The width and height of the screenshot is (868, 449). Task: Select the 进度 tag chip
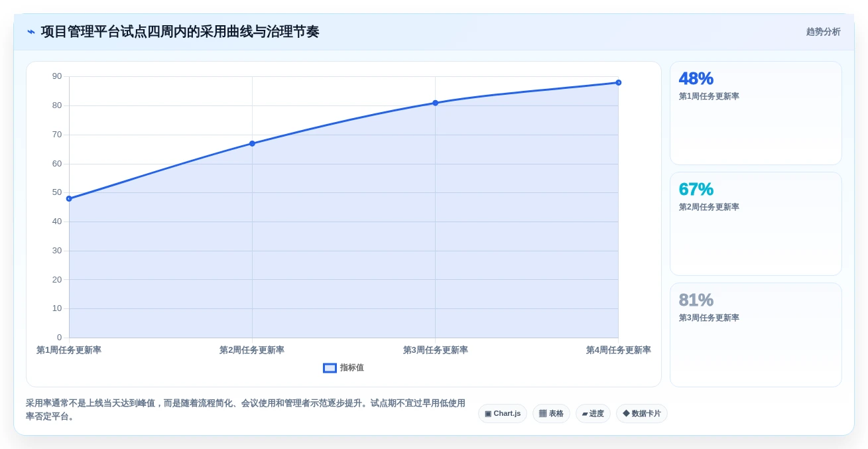click(x=593, y=414)
